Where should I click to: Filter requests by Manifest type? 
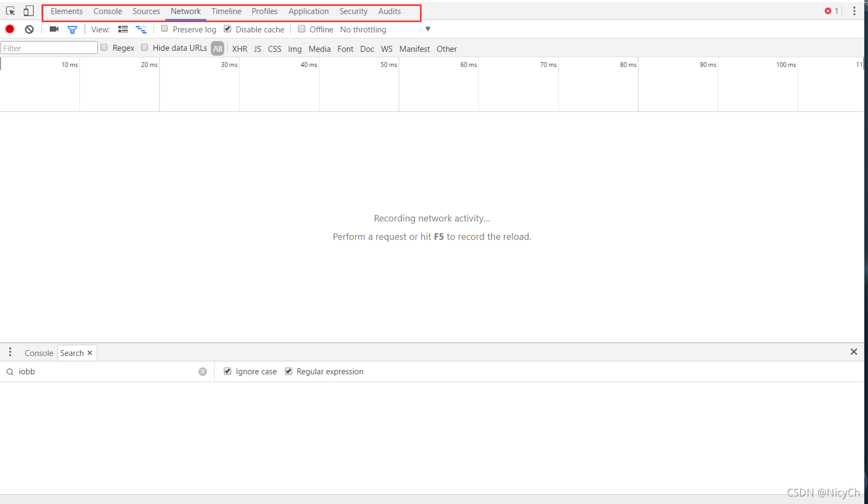415,49
